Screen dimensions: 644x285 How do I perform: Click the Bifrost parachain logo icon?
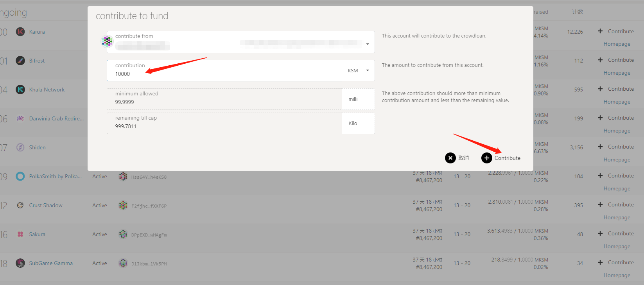(20, 61)
